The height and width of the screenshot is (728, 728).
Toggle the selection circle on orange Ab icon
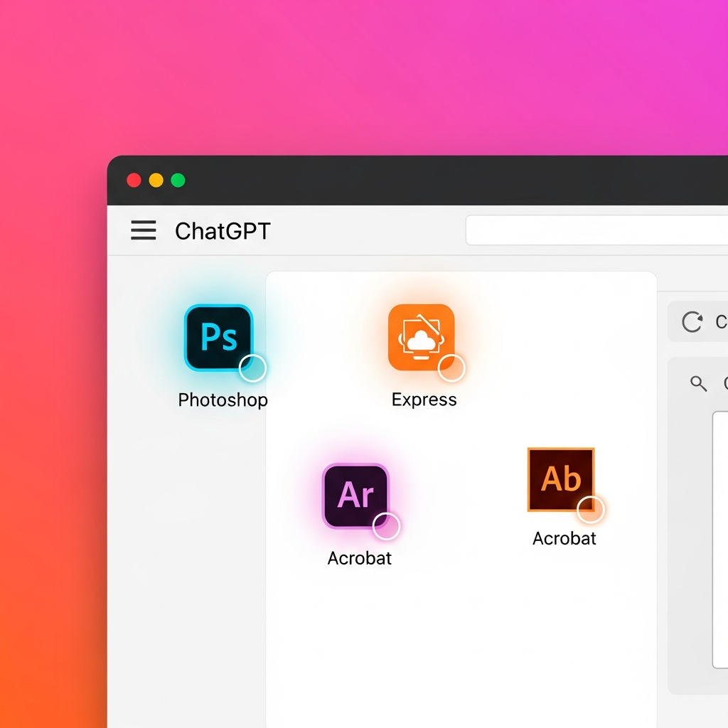coord(590,509)
